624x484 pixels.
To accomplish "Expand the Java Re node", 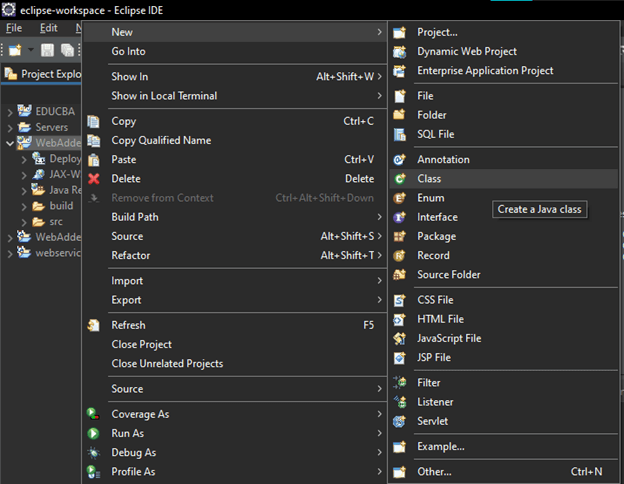I will click(24, 191).
